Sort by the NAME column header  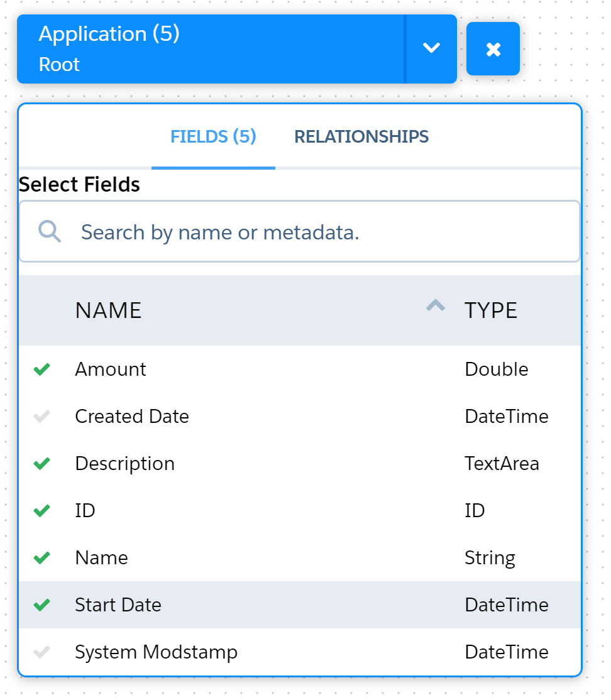point(109,310)
